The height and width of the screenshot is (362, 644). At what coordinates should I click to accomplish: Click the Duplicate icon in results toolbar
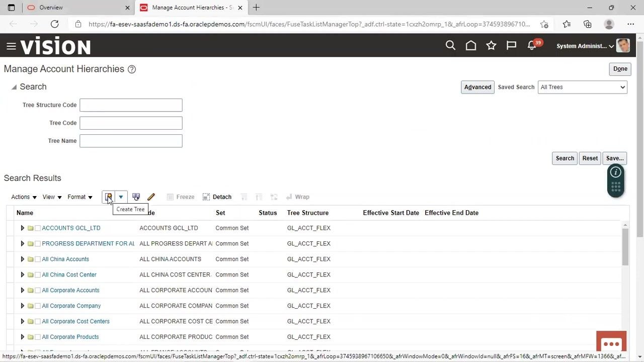point(136,197)
